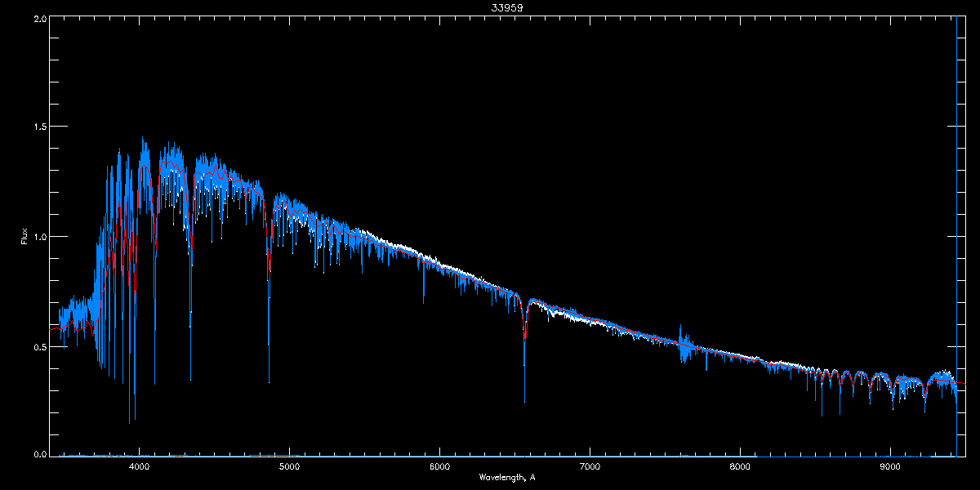The width and height of the screenshot is (980, 490).
Task: Click the 0.5 flux tick label
Action: click(x=39, y=346)
